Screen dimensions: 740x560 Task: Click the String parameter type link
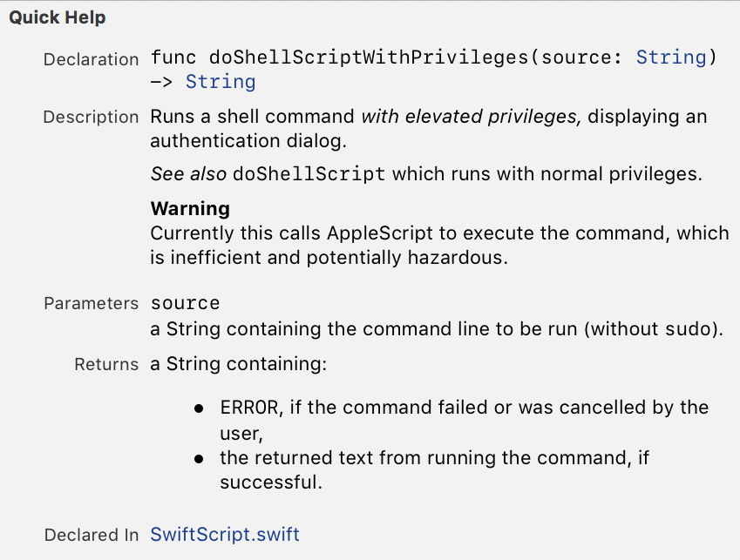(x=671, y=57)
